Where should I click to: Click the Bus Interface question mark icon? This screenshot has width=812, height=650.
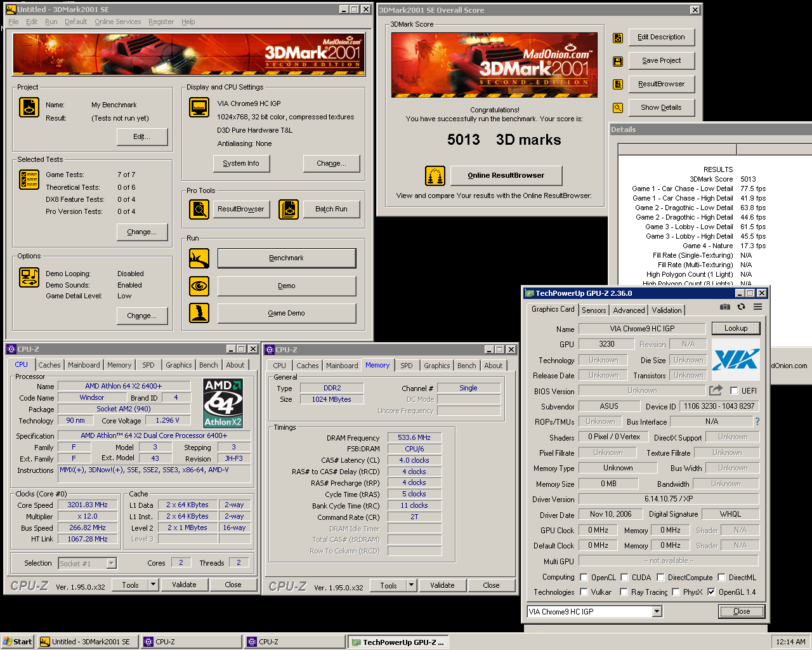pos(757,421)
